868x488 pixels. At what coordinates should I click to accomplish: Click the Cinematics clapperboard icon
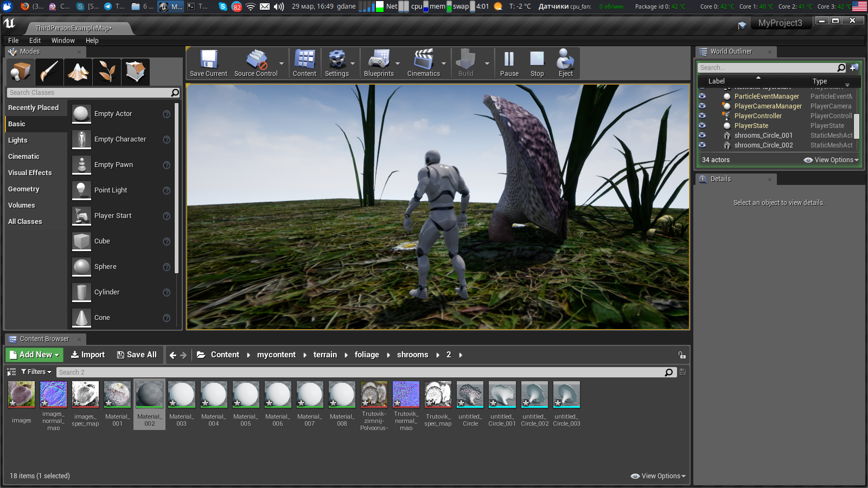(423, 60)
